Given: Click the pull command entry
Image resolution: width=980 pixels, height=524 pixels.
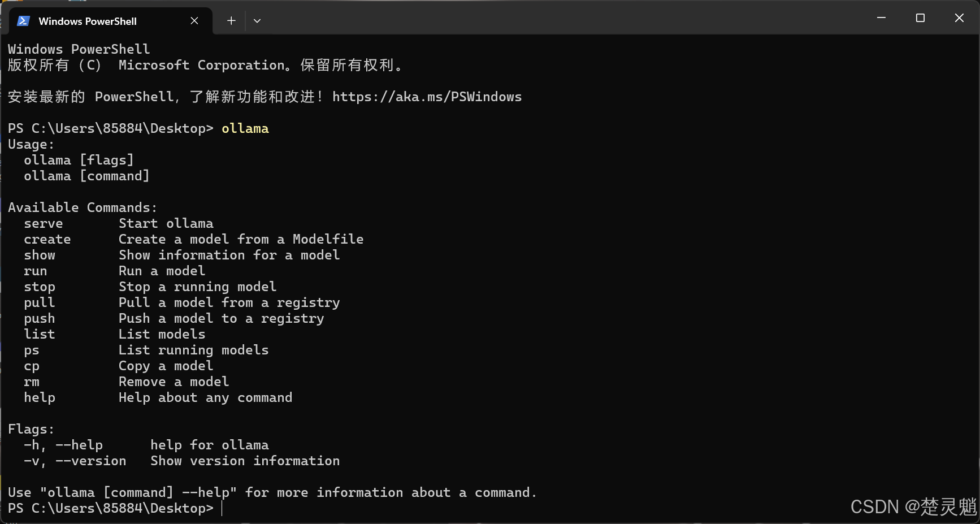Looking at the screenshot, I should tap(40, 302).
